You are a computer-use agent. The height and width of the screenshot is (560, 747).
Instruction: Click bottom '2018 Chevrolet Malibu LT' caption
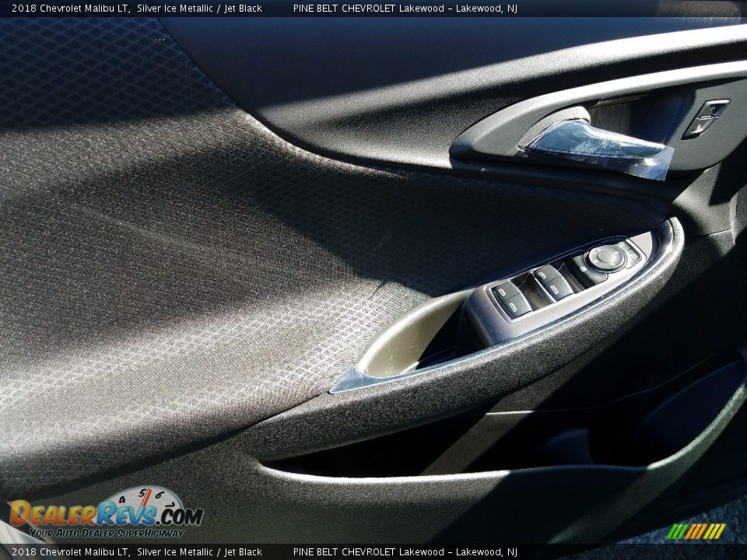click(x=70, y=552)
